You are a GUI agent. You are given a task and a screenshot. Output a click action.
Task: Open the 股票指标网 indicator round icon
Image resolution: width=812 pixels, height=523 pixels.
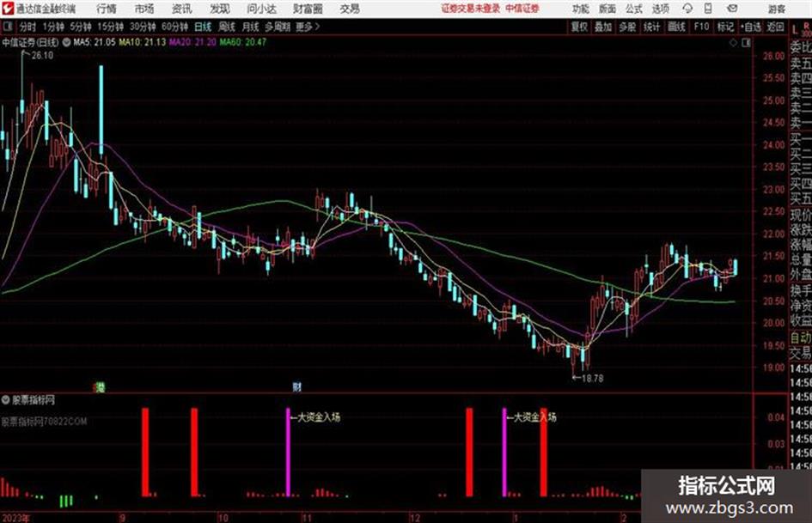pyautogui.click(x=6, y=400)
